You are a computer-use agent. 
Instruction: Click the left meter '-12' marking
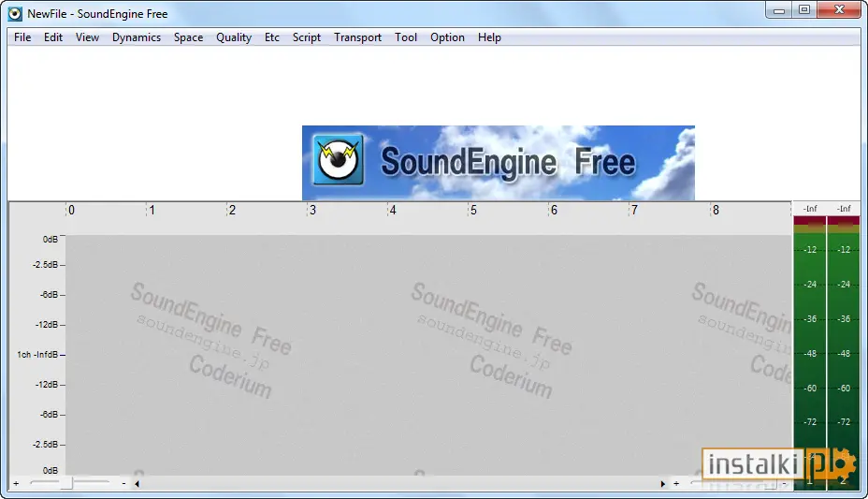tap(810, 250)
